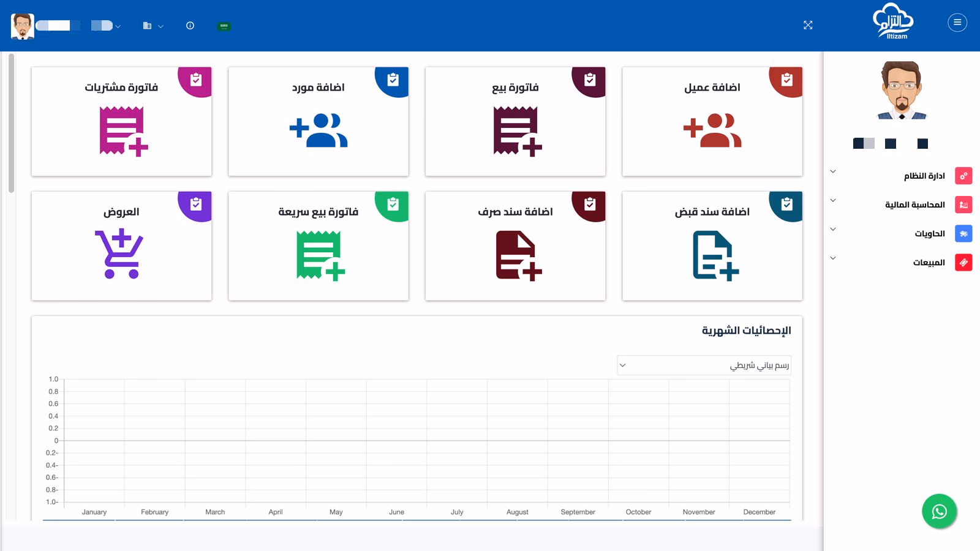The image size is (980, 551).
Task: Open the chart type dropdown (رسم بياني شريطي)
Action: (x=704, y=365)
